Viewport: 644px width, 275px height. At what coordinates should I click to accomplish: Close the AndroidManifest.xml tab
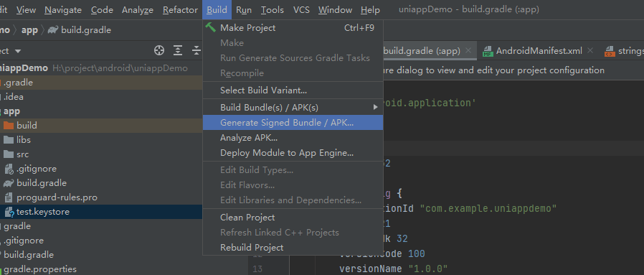(590, 50)
